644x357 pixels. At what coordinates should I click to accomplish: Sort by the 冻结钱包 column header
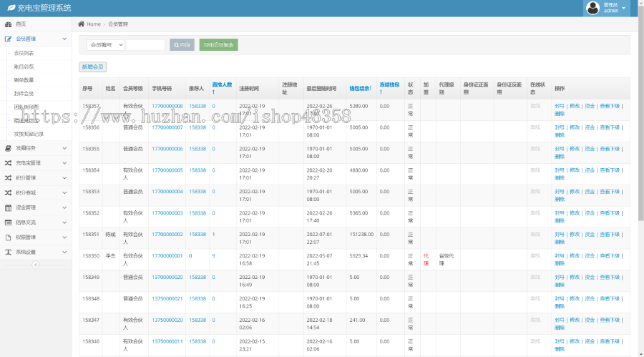click(389, 88)
